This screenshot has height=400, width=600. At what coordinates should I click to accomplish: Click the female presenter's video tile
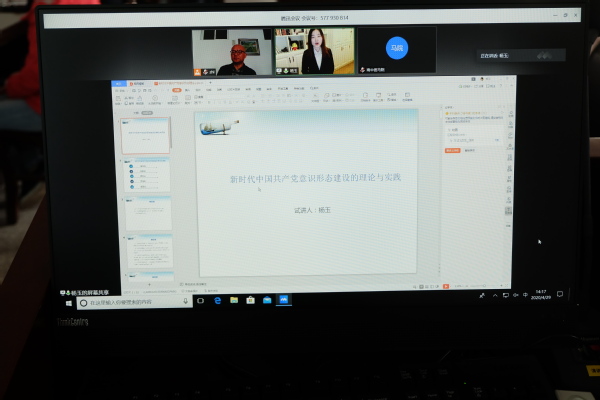(315, 52)
